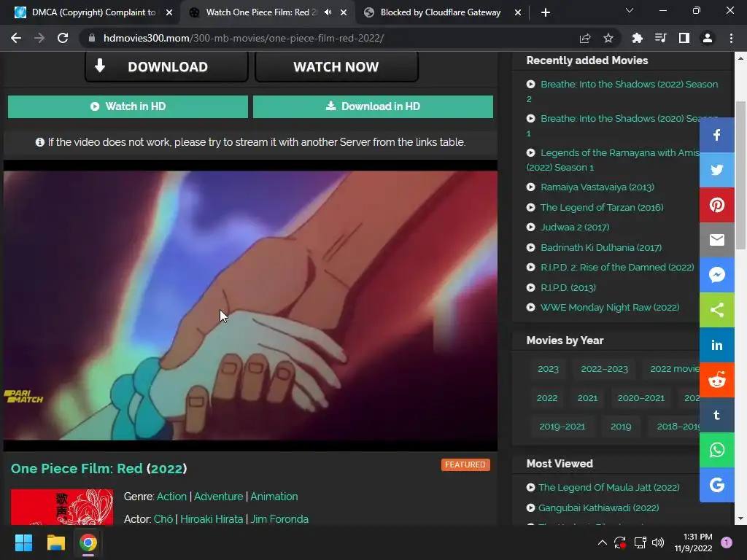Click the WATCH NOW button

coord(336,66)
